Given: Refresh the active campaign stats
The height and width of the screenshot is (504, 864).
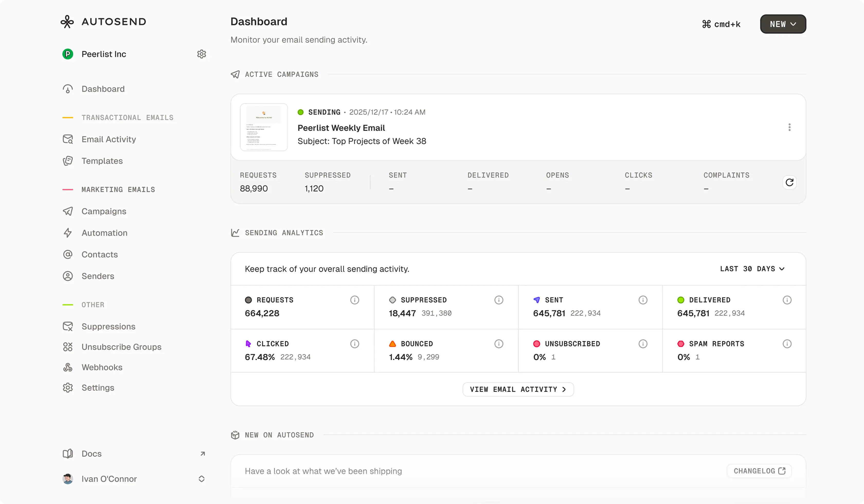Looking at the screenshot, I should pyautogui.click(x=790, y=182).
